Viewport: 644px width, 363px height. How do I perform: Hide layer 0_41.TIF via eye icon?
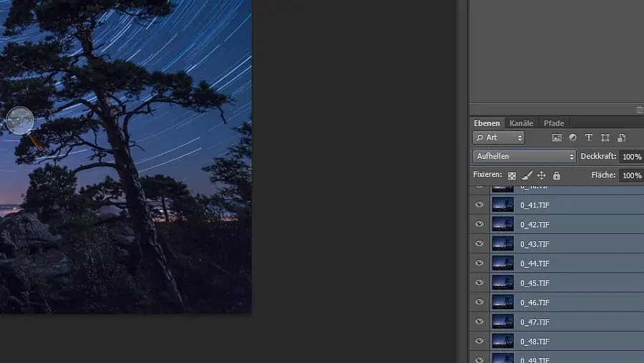tap(479, 205)
